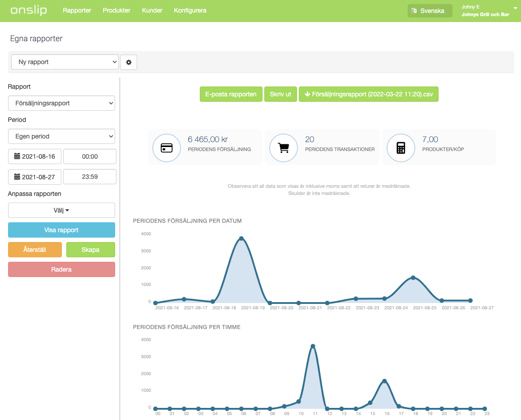Click hour 16 peak point on hourly chart
This screenshot has width=521, height=420.
(384, 381)
